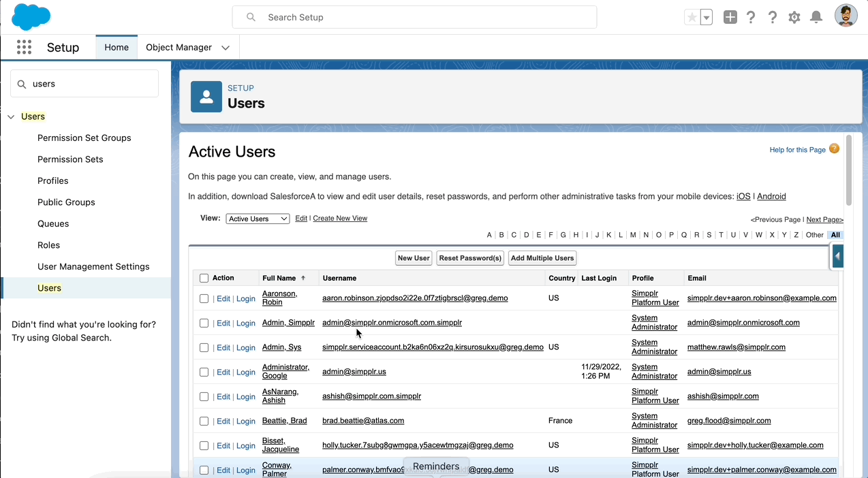Viewport: 868px width, 478px height.
Task: Click the Search Setup input field
Action: tap(414, 17)
